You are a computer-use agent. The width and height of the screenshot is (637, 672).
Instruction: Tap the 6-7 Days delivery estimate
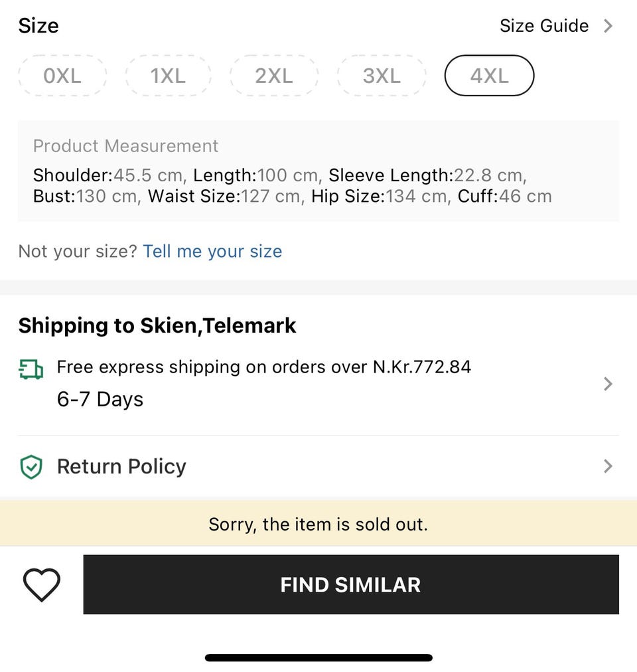tap(100, 399)
